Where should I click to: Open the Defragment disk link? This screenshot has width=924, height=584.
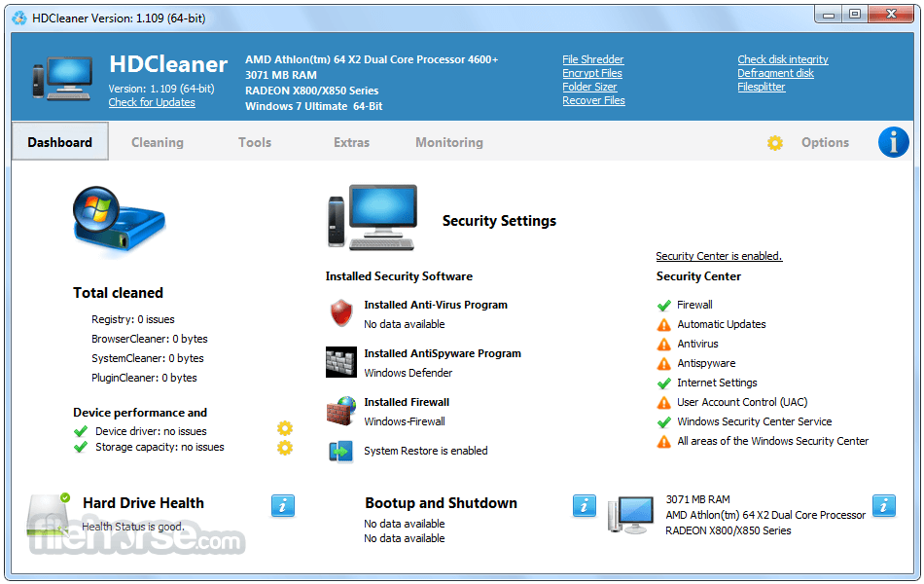(775, 73)
